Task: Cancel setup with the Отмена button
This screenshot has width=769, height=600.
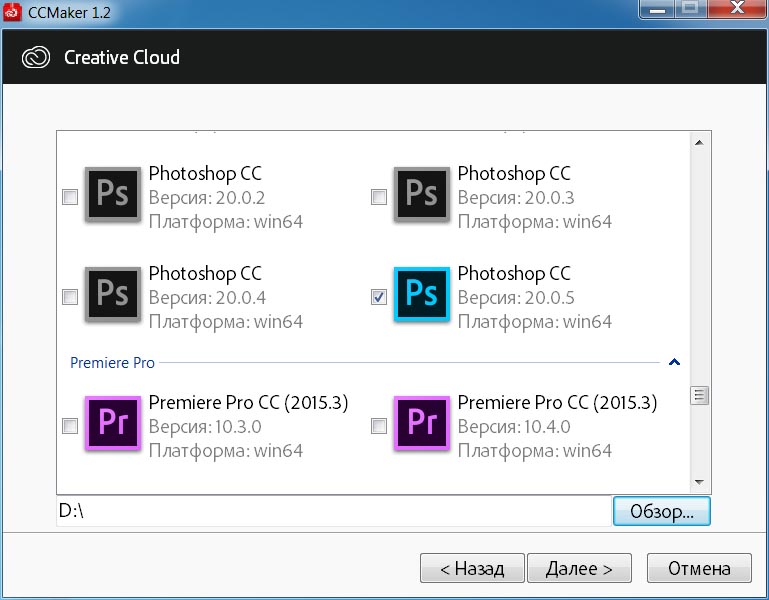Action: (x=699, y=568)
